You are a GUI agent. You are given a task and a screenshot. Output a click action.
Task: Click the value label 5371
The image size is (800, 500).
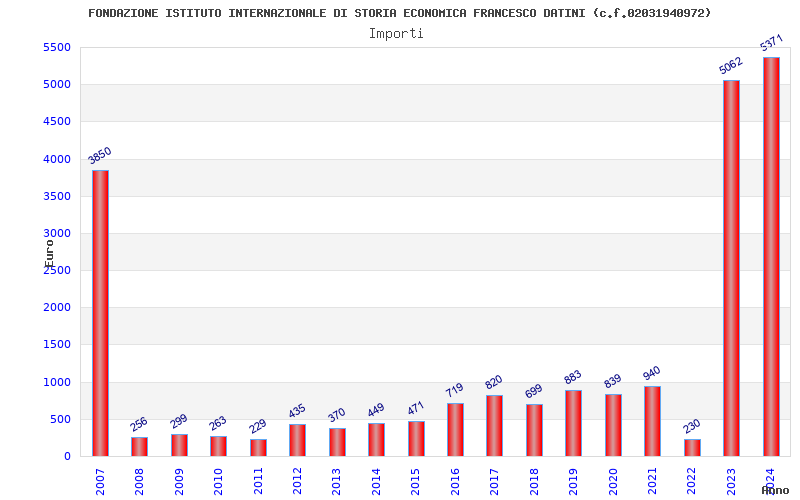click(x=771, y=43)
